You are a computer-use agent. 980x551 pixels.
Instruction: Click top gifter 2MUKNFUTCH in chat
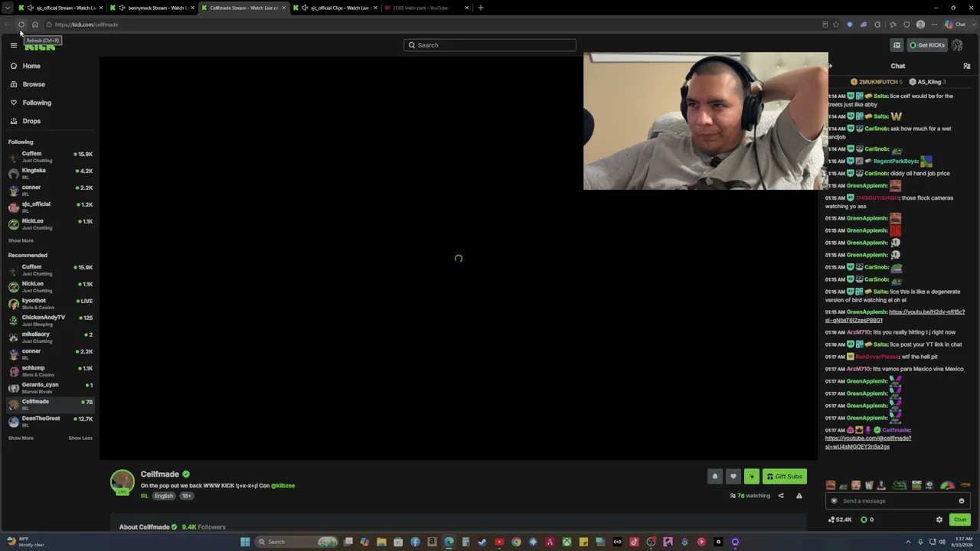[x=877, y=82]
